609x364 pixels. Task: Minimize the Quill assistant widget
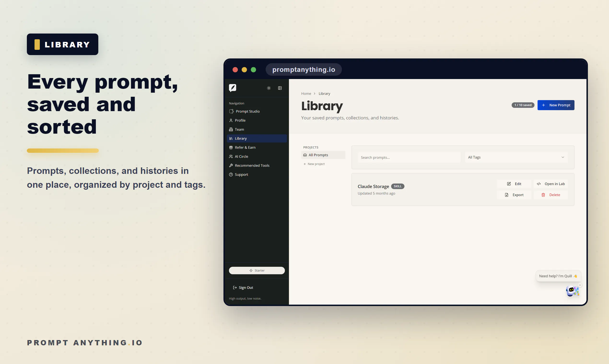coord(580,285)
